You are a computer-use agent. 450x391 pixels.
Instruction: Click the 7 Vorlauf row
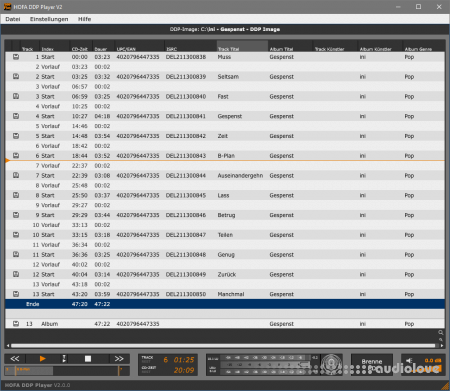[225, 166]
